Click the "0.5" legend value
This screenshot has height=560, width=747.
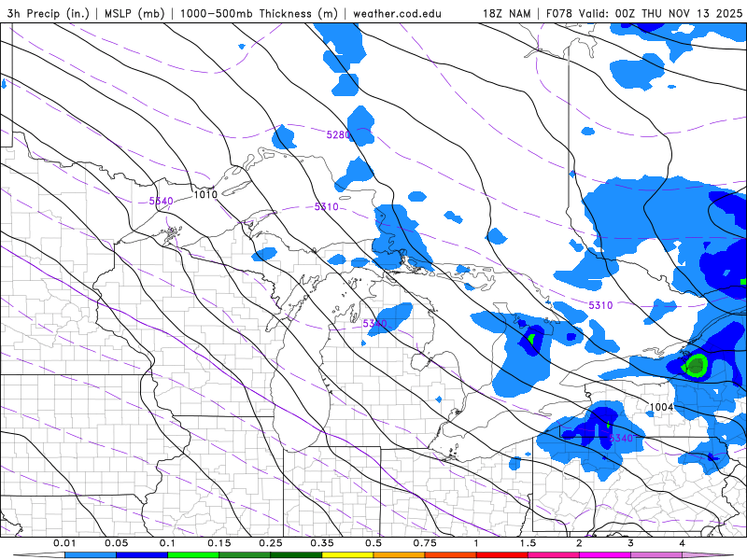click(x=373, y=543)
